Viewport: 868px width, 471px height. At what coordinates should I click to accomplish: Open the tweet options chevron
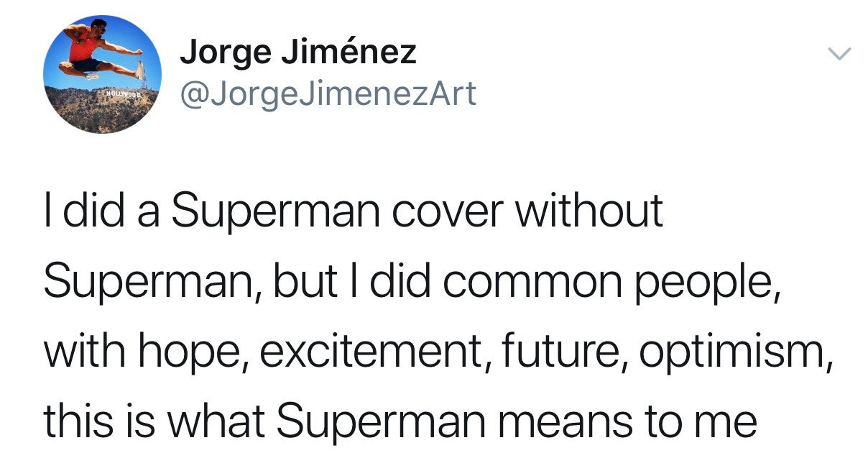click(839, 54)
